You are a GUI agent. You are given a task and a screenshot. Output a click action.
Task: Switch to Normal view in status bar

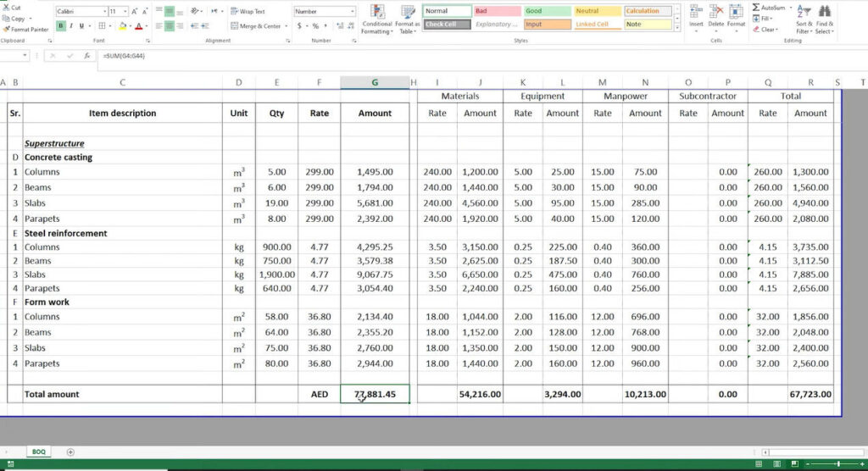click(x=759, y=464)
